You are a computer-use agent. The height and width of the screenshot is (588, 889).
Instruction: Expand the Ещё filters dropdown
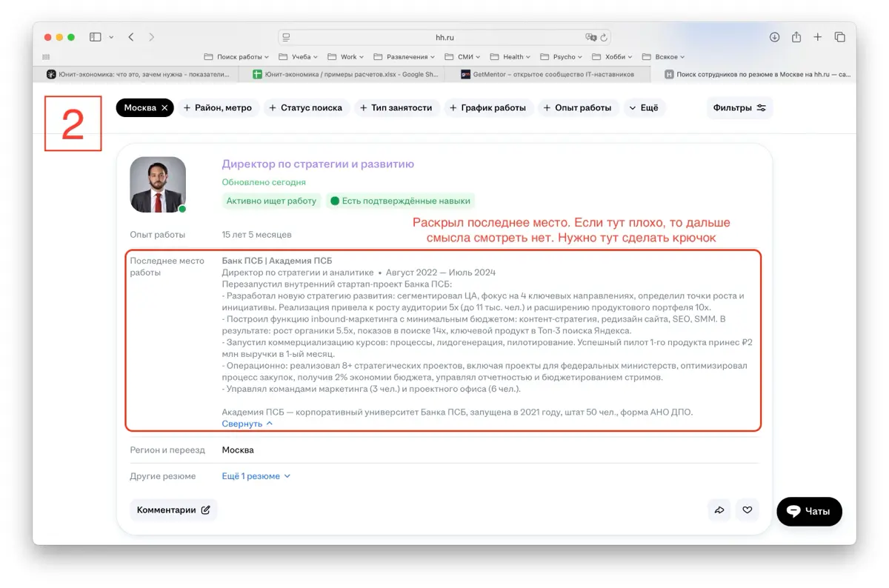644,108
